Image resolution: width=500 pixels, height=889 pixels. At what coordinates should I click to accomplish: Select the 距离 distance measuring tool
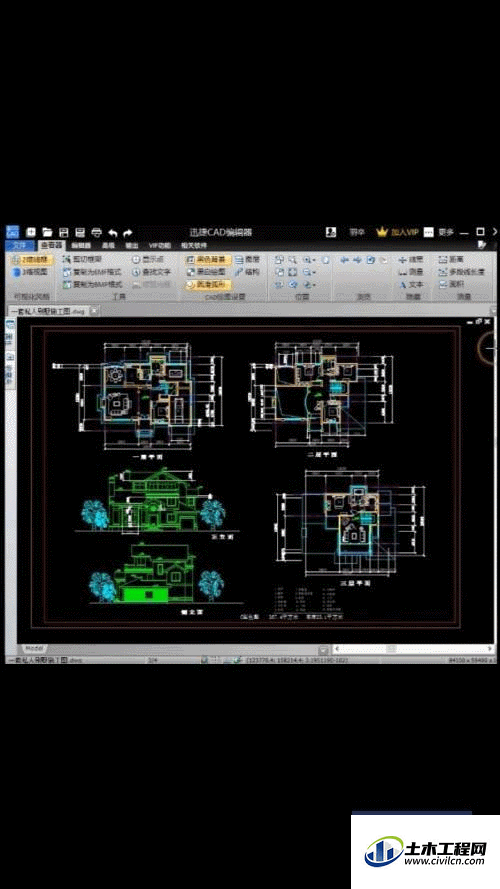point(451,259)
